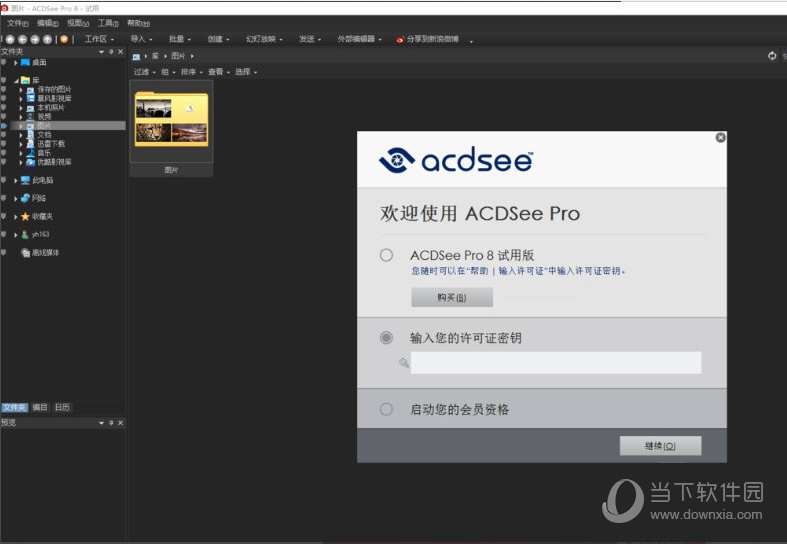Close the welcome dialog with X icon
787x544 pixels.
click(720, 138)
